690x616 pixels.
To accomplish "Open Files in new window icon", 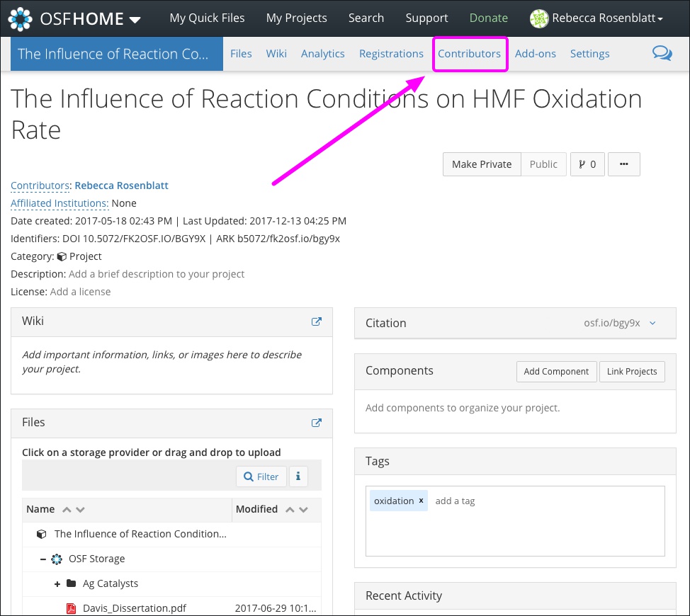I will pos(316,423).
